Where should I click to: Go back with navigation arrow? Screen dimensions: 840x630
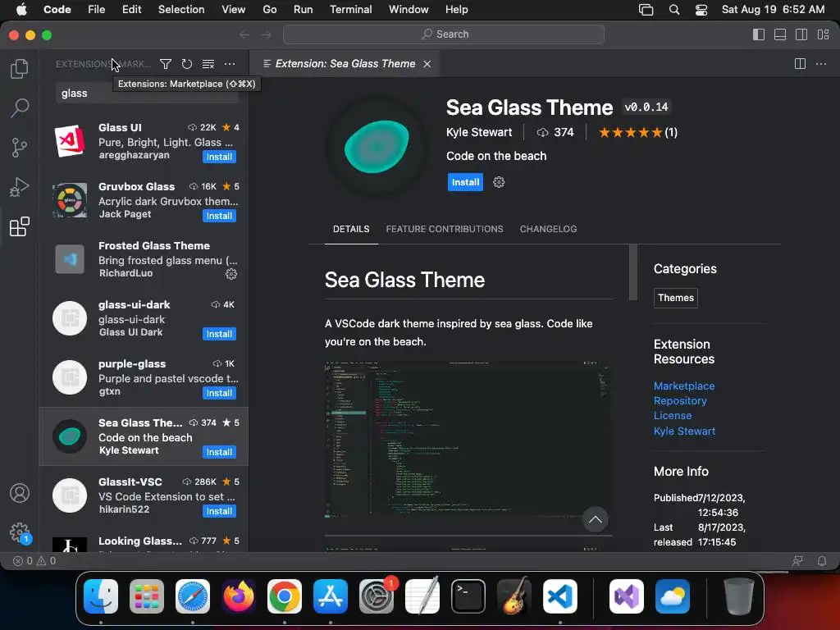pyautogui.click(x=244, y=34)
